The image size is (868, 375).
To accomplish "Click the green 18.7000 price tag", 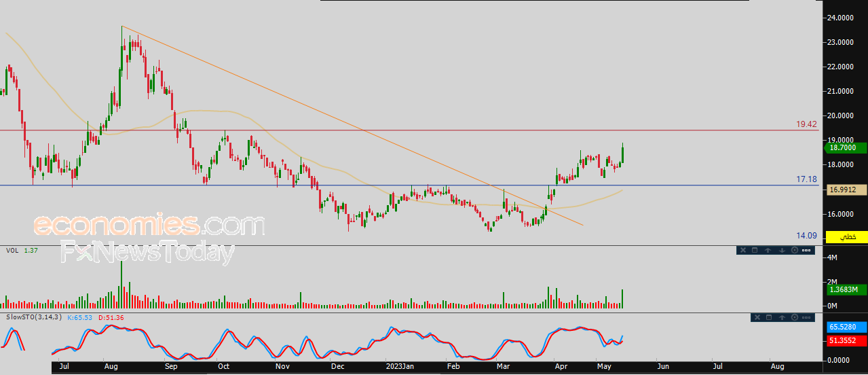I will 846,147.
